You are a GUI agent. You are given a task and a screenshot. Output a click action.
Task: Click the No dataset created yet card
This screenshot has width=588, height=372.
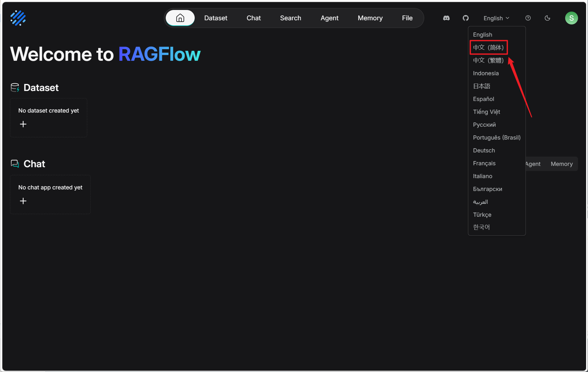click(x=49, y=118)
